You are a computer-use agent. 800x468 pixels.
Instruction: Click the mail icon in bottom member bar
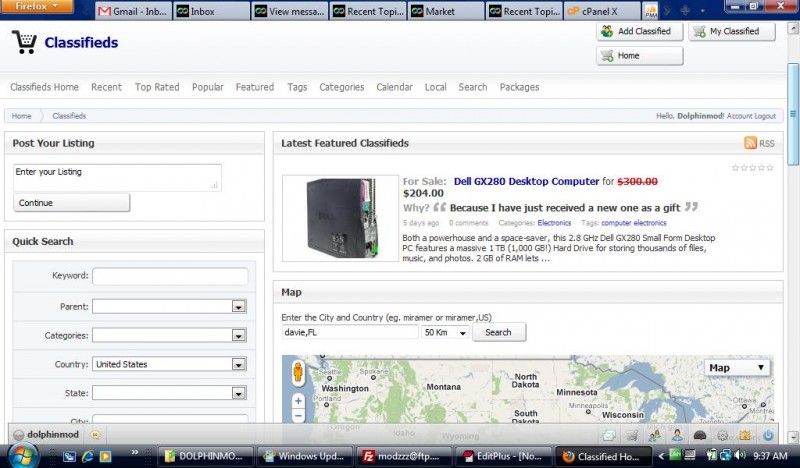point(609,435)
